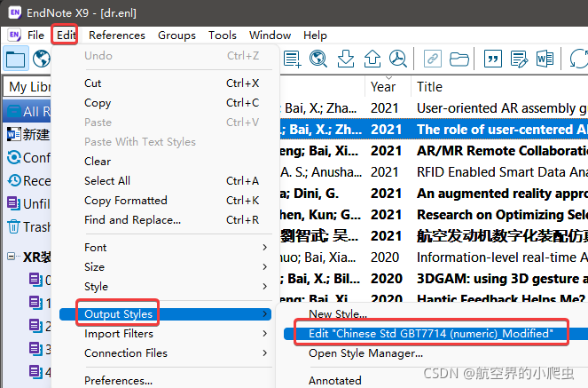Choose Clear from the Edit menu

(165, 161)
